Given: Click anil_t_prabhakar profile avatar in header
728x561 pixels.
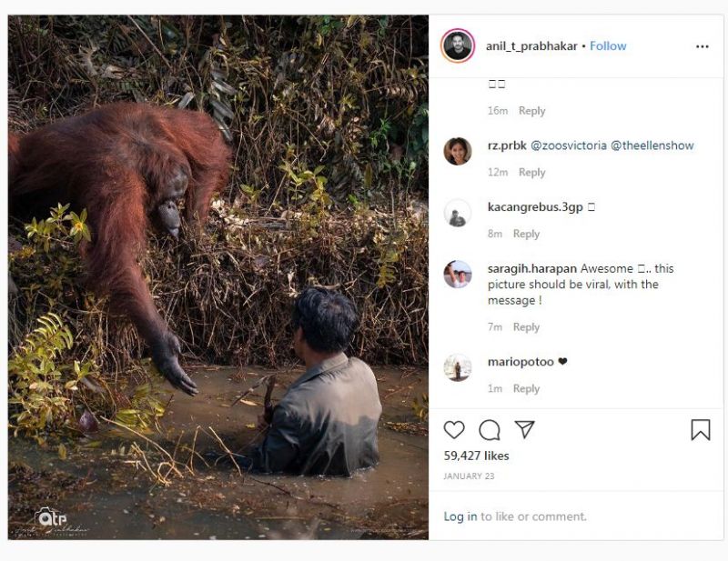Looking at the screenshot, I should [x=458, y=46].
